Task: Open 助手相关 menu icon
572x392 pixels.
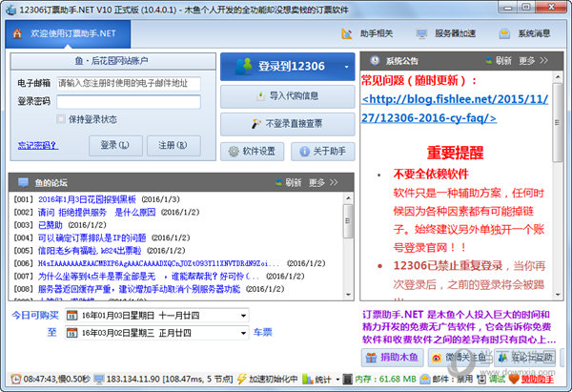Action: (347, 34)
